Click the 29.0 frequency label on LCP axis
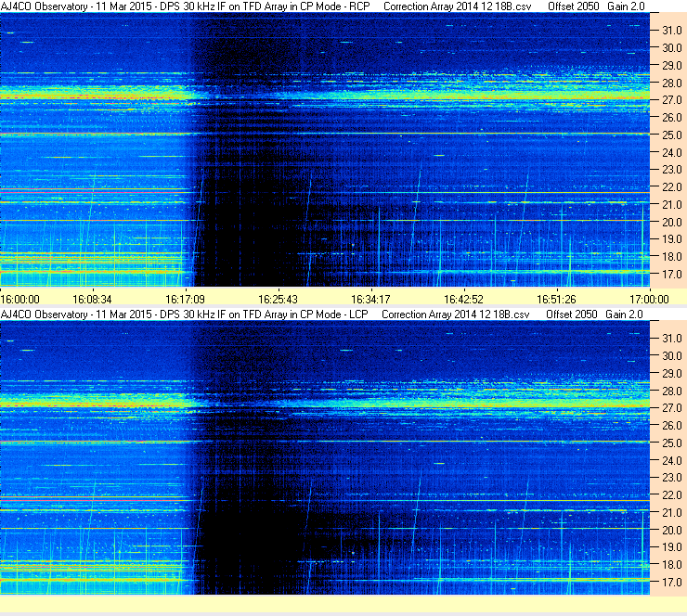 coord(672,374)
